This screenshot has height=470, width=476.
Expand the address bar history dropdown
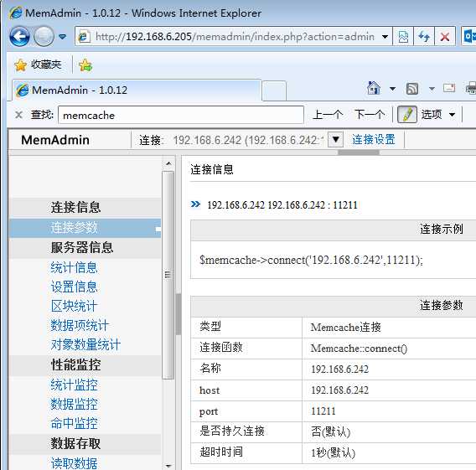(x=385, y=37)
